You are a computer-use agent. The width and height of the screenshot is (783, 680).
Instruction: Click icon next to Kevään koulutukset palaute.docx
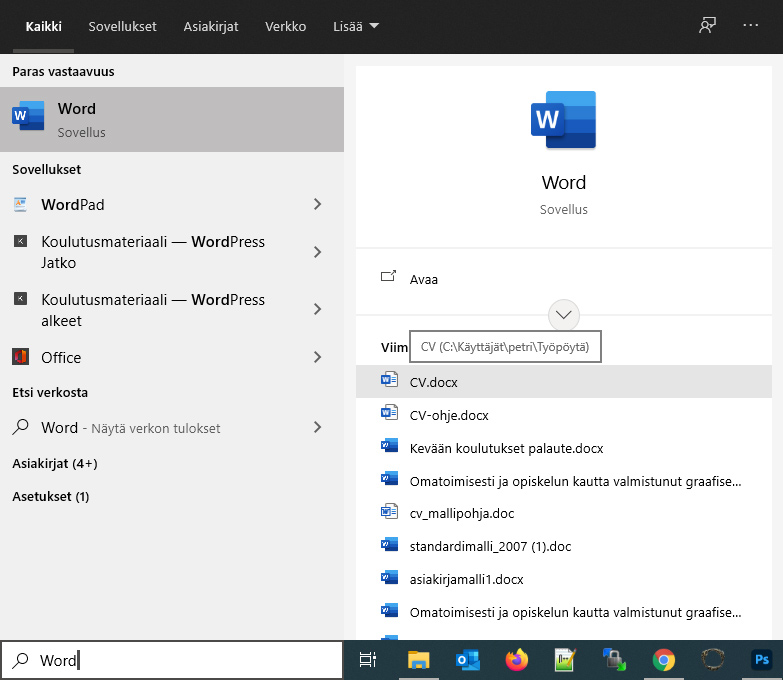click(389, 445)
